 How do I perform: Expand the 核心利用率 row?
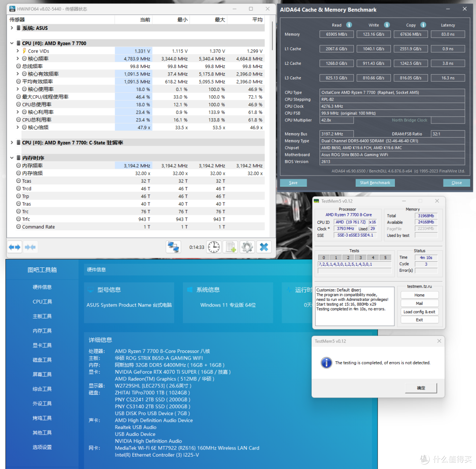tap(18, 112)
